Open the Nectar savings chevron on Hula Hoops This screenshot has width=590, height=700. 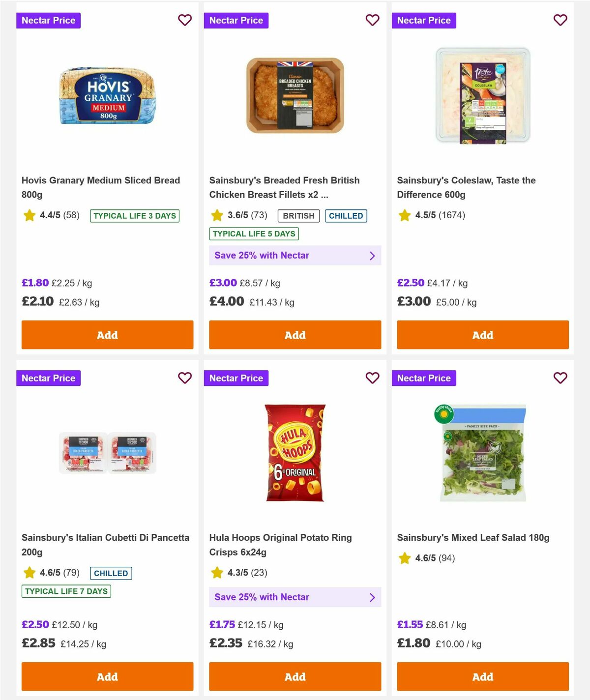pyautogui.click(x=372, y=597)
